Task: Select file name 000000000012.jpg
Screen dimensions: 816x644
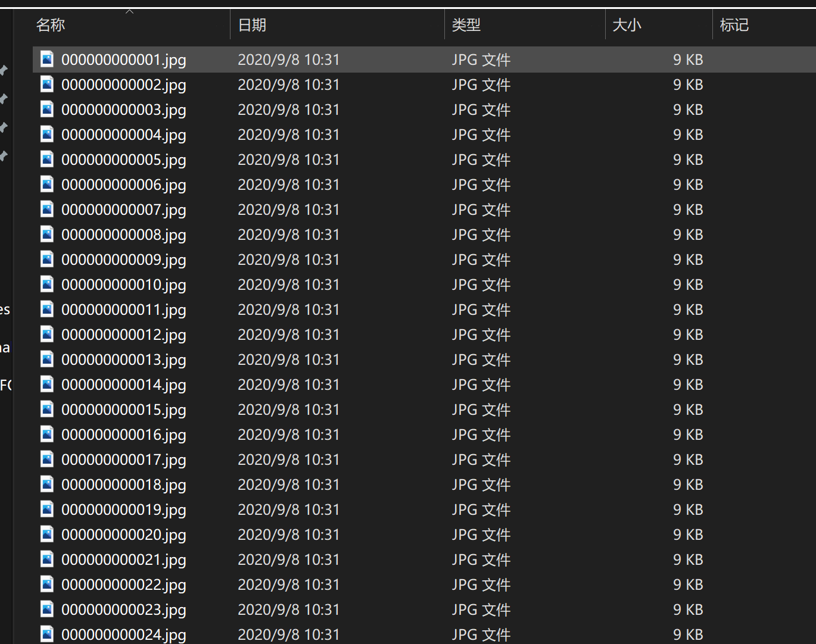Action: [x=124, y=335]
